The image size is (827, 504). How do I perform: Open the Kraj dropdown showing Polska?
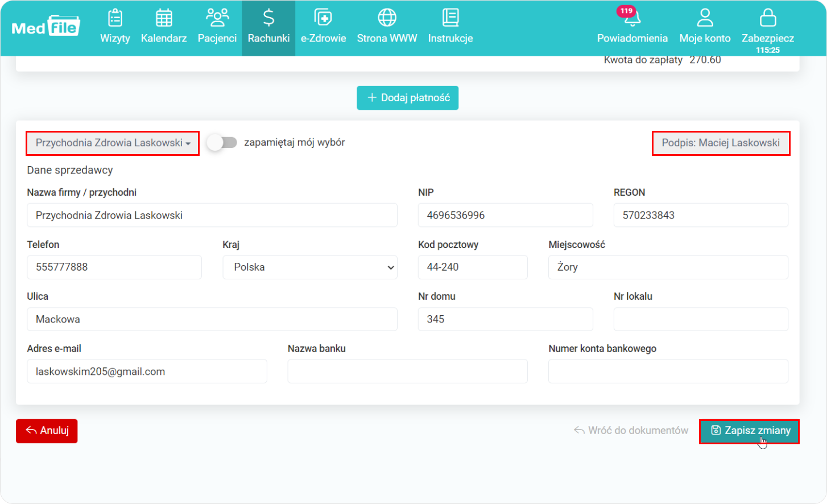tap(310, 267)
